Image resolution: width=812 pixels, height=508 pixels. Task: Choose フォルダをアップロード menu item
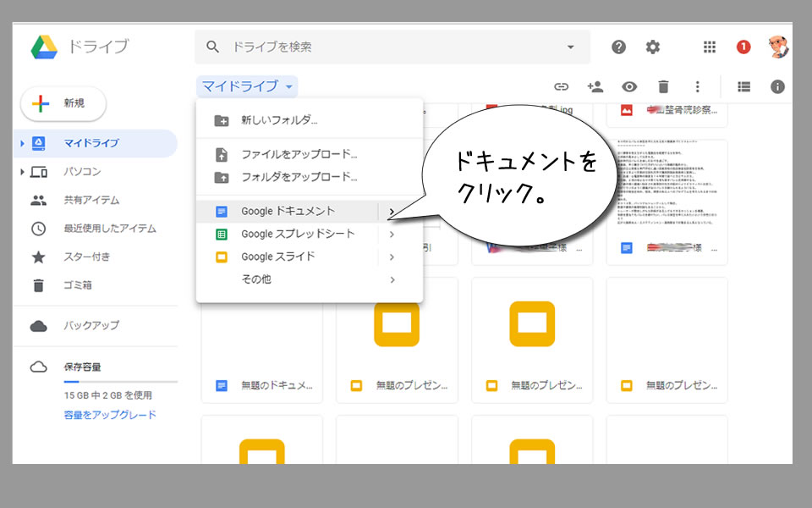click(310, 177)
